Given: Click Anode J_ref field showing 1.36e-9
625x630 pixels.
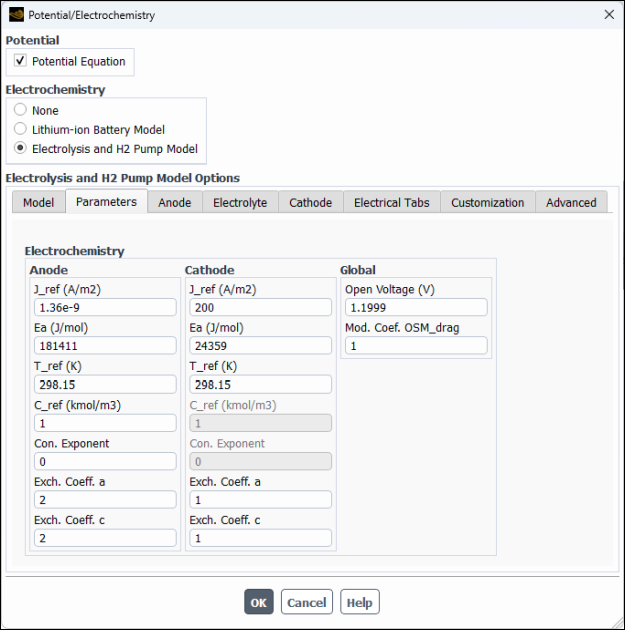Looking at the screenshot, I should [x=105, y=307].
